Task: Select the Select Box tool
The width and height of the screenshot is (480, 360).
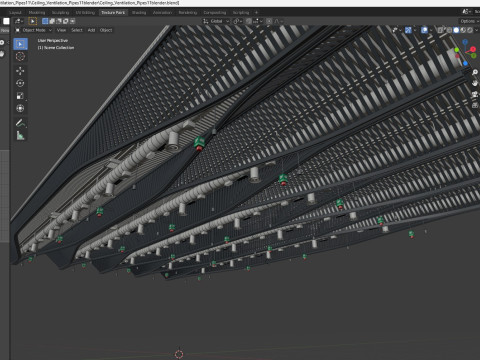Action: 20,44
